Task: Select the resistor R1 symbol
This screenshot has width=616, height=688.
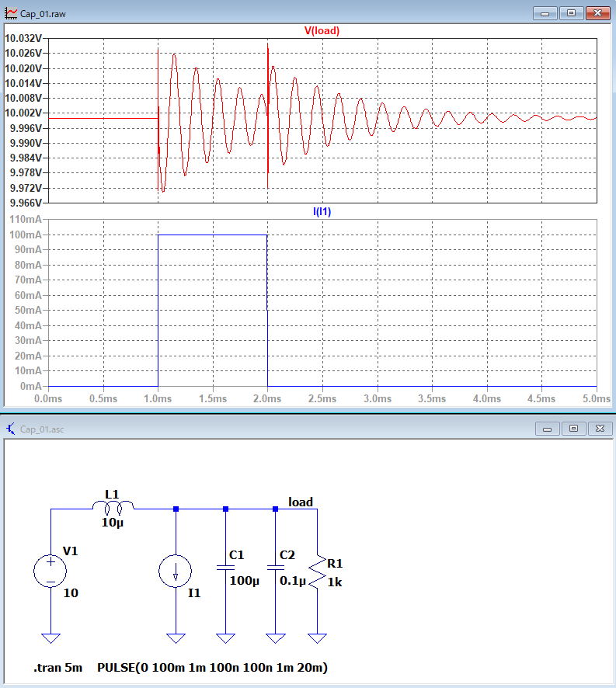Action: [x=317, y=572]
